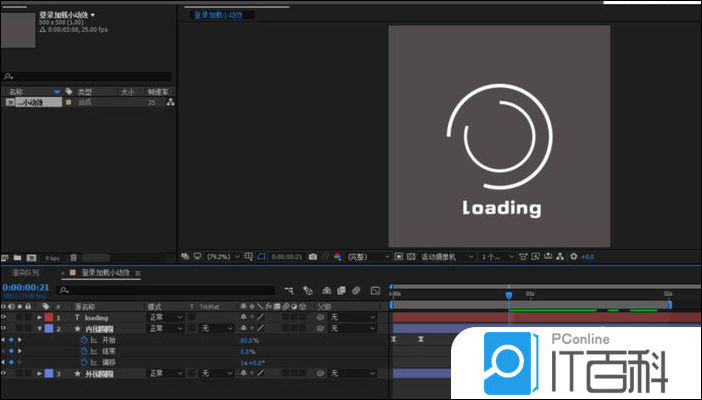
Task: Click the flowchart icon in project panel
Action: [170, 103]
